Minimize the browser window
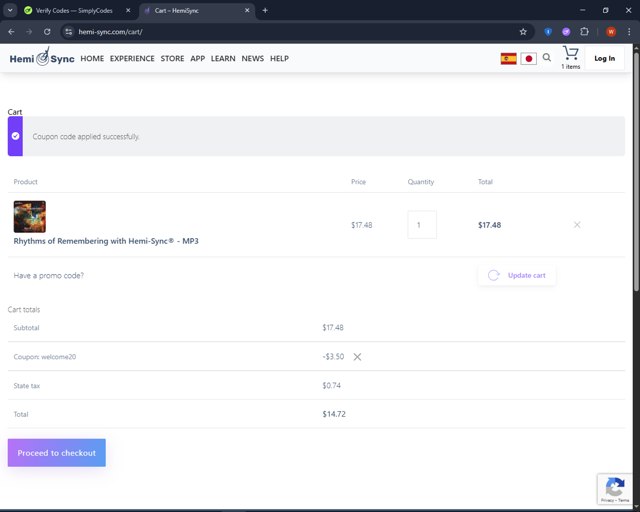 (x=582, y=10)
